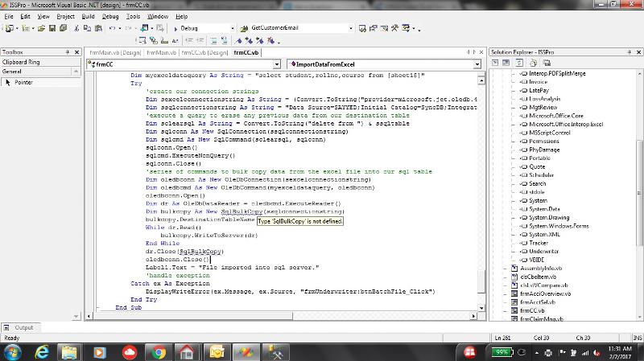
Task: Click the View Designer icon in Solution Explorer
Action: [x=506, y=63]
